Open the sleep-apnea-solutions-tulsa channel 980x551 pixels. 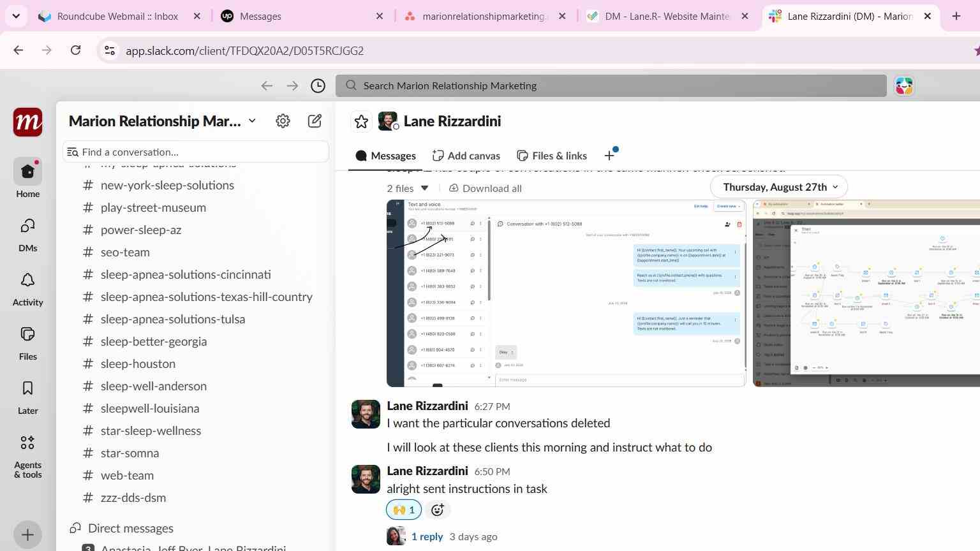click(172, 319)
